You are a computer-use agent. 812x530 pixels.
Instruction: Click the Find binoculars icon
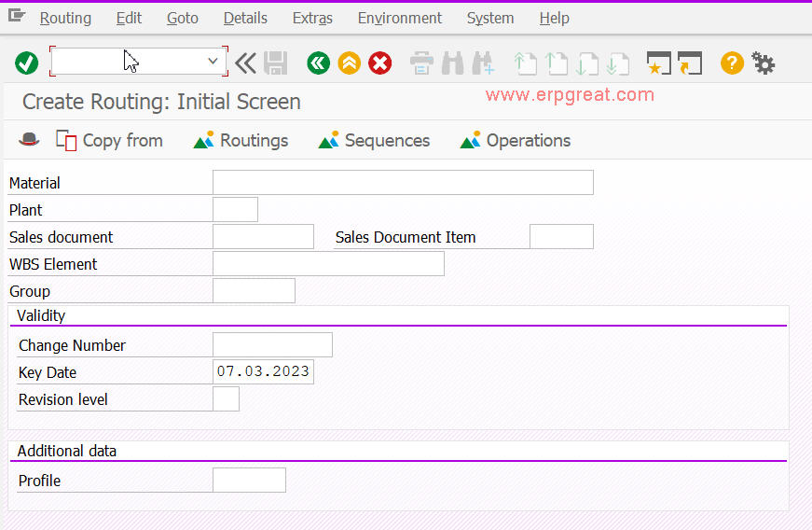click(452, 63)
